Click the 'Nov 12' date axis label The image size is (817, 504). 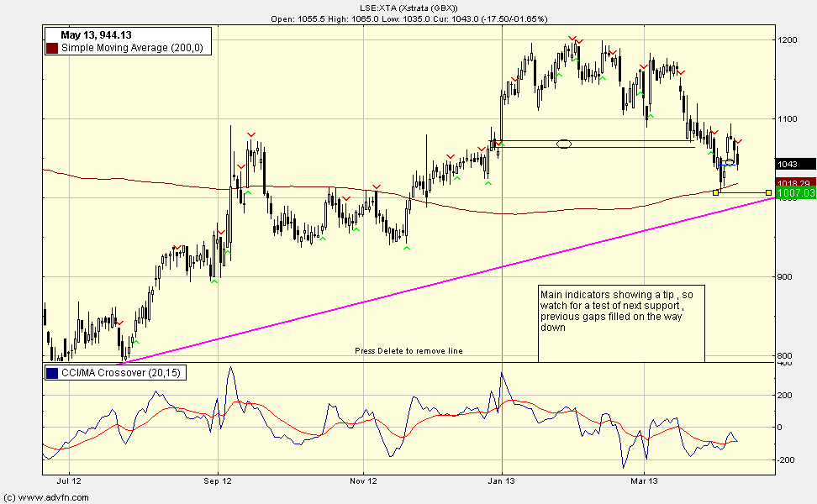click(362, 482)
